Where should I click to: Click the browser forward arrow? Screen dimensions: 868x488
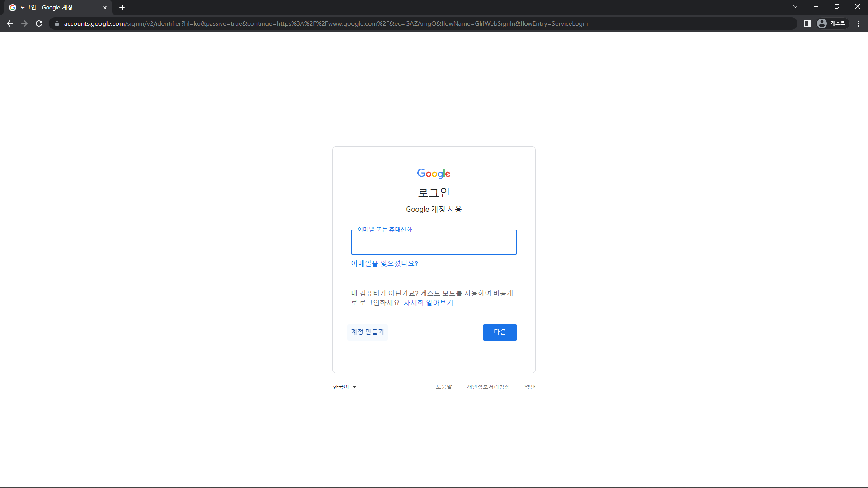[24, 23]
